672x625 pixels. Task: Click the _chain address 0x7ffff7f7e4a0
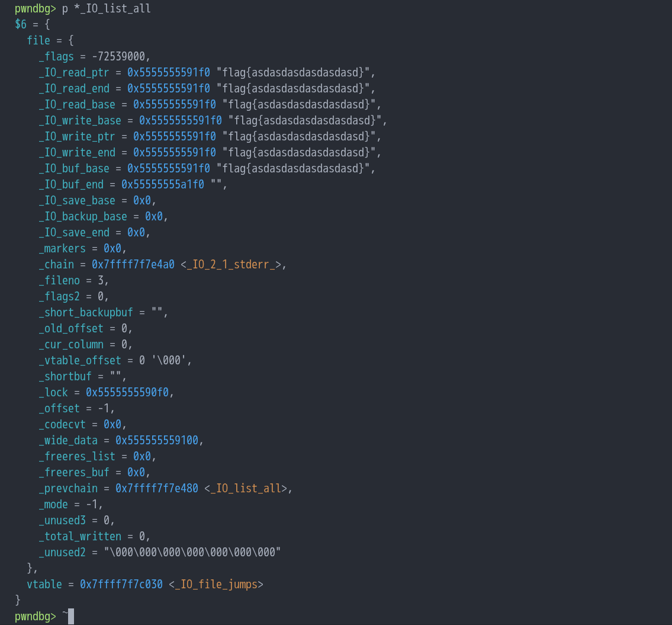(x=133, y=265)
